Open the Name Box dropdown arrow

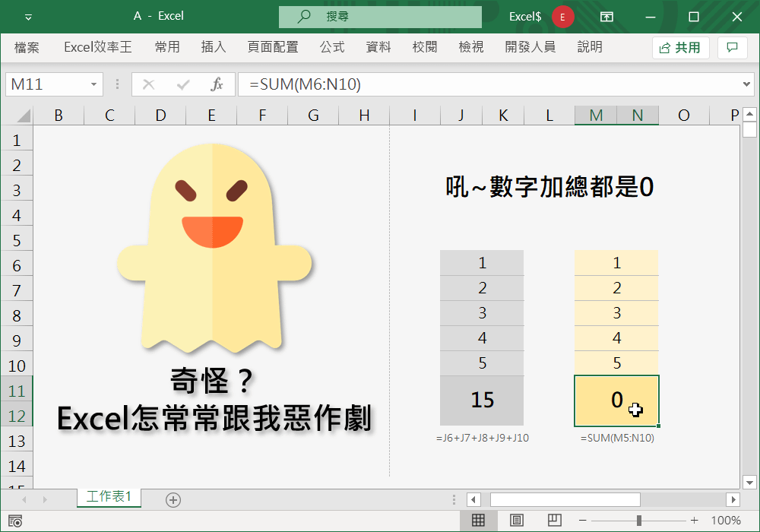click(x=93, y=84)
